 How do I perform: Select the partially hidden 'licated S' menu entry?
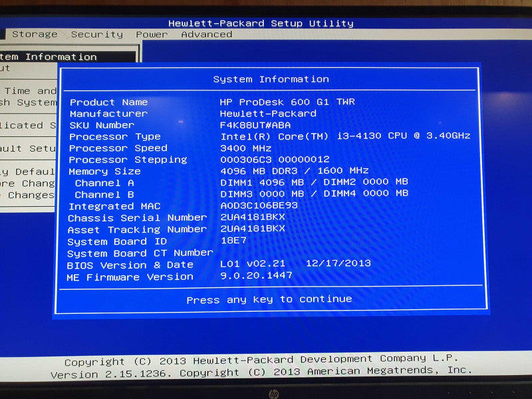[28, 126]
